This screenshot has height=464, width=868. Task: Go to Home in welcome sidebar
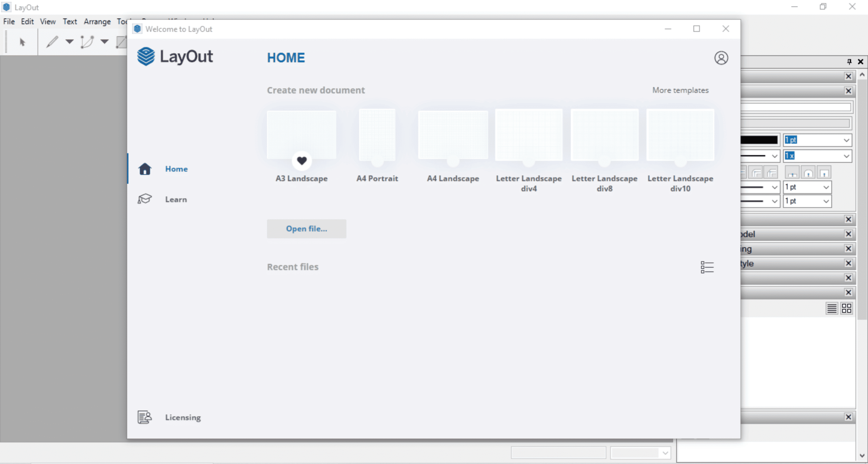coord(176,169)
